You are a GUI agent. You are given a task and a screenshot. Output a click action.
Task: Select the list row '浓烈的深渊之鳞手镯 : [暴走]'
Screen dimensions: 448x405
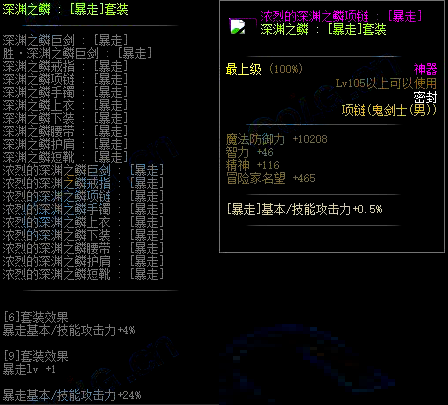83,209
